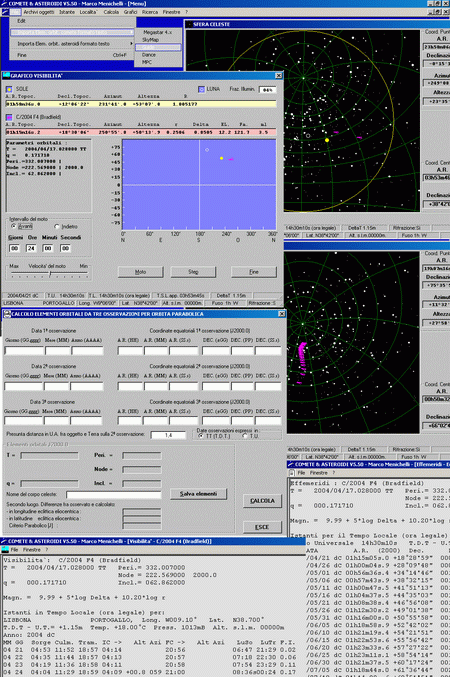
Task: Choose Fine Ctrl+F menu entry
Action: pyautogui.click(x=73, y=55)
